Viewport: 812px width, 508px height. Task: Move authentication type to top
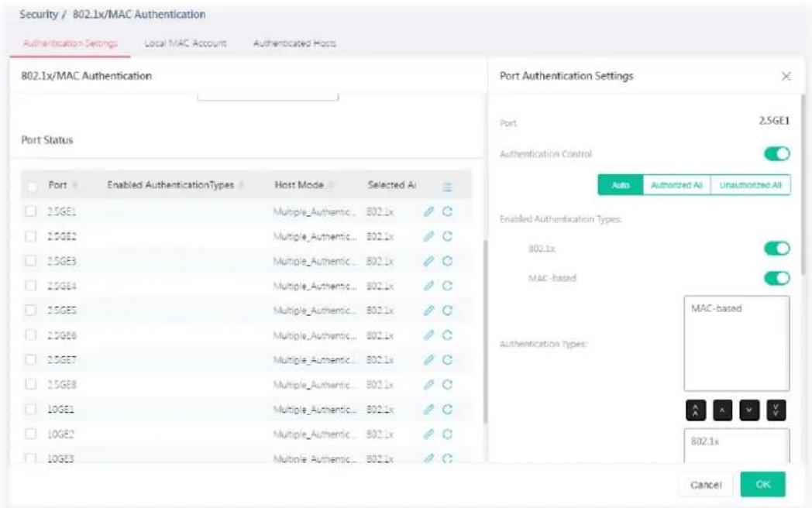click(x=696, y=410)
